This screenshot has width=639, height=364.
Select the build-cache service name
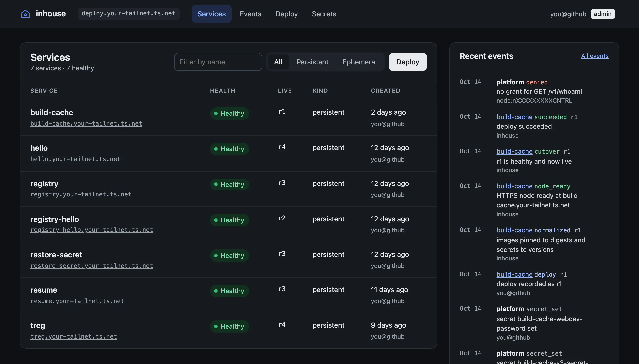click(52, 112)
